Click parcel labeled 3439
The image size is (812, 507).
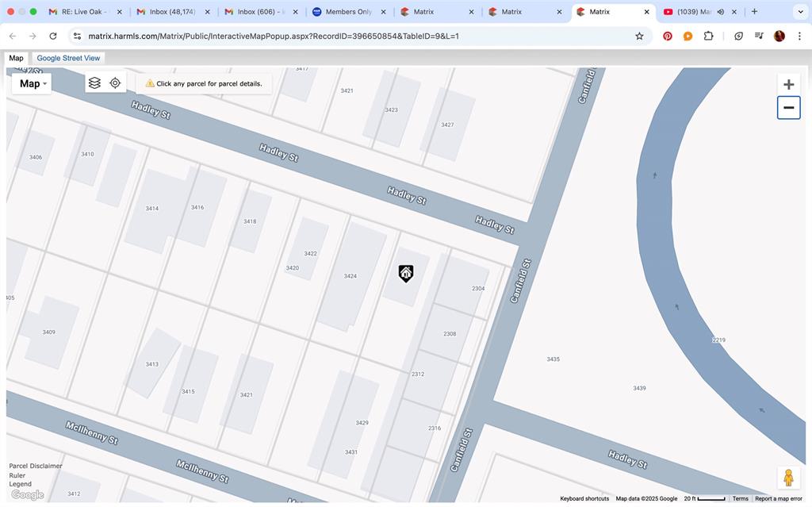click(x=639, y=388)
